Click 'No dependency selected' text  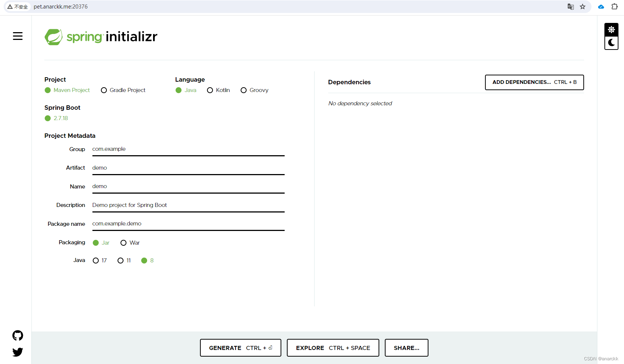360,103
